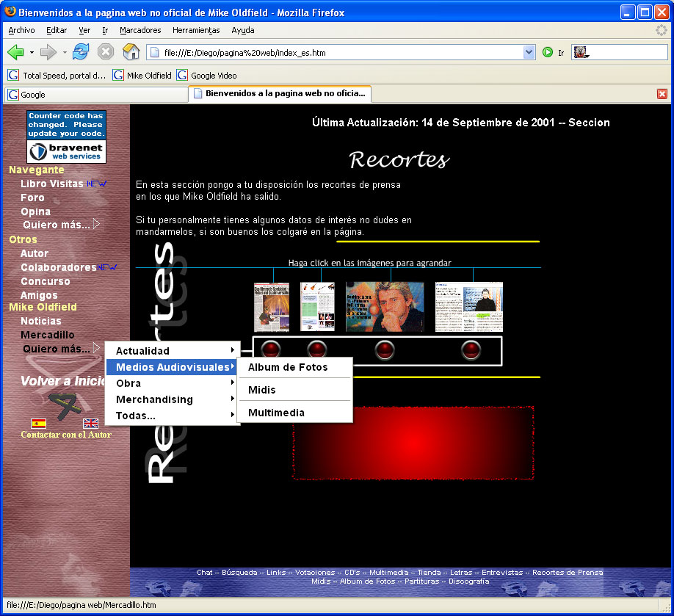Screen dimensions: 674x616
Task: Open the second clipping thumbnail with guitars
Action: point(317,306)
